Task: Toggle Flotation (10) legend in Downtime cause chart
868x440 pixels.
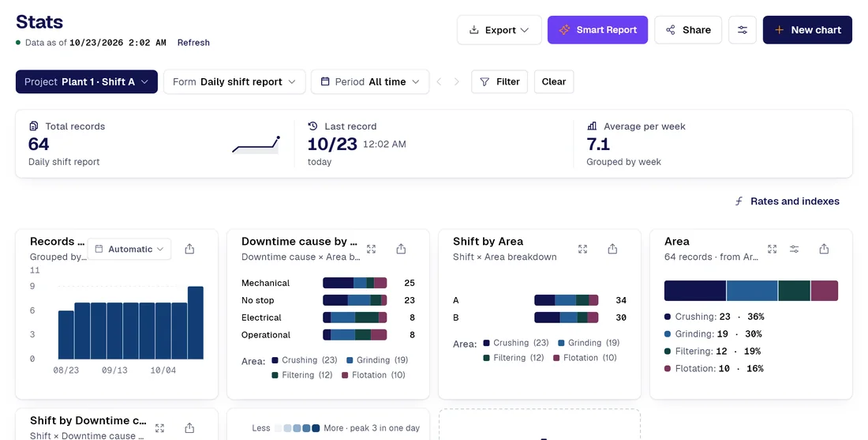Action: [374, 374]
